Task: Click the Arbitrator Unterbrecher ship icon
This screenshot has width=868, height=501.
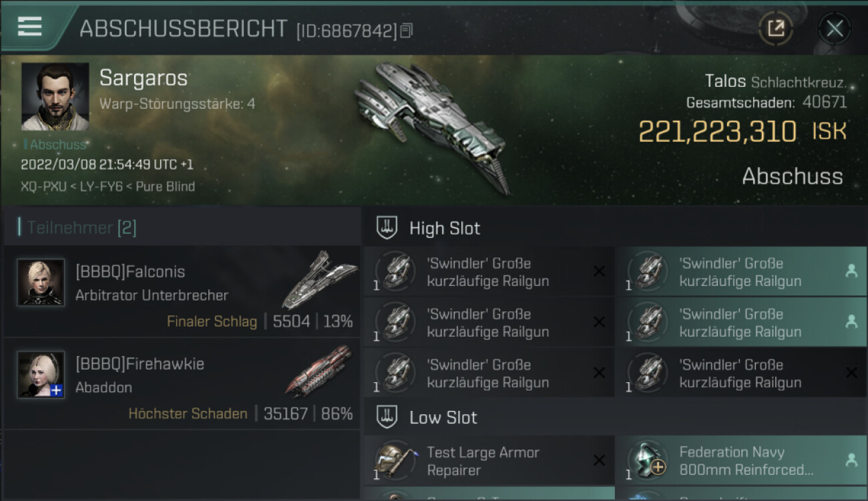Action: tap(319, 279)
